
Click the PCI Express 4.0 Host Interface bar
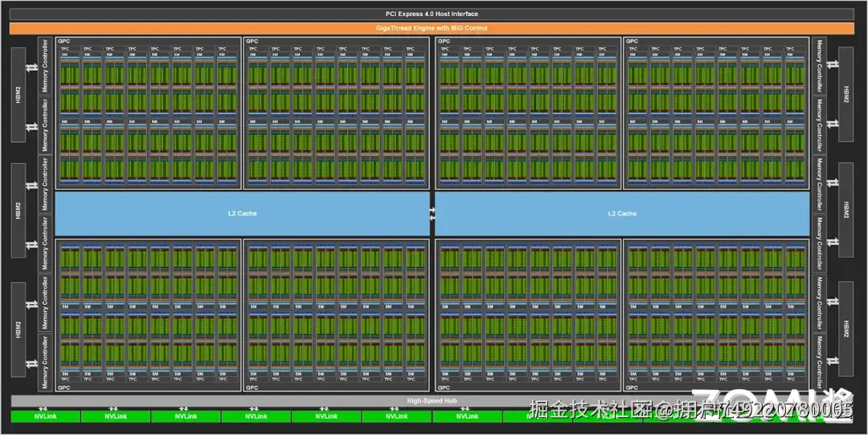click(432, 14)
